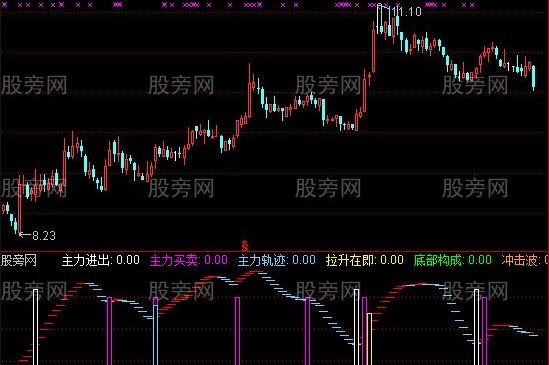Screen dimensions: 549x365
Task: Click the 11.10 high price label
Action: coord(406,12)
